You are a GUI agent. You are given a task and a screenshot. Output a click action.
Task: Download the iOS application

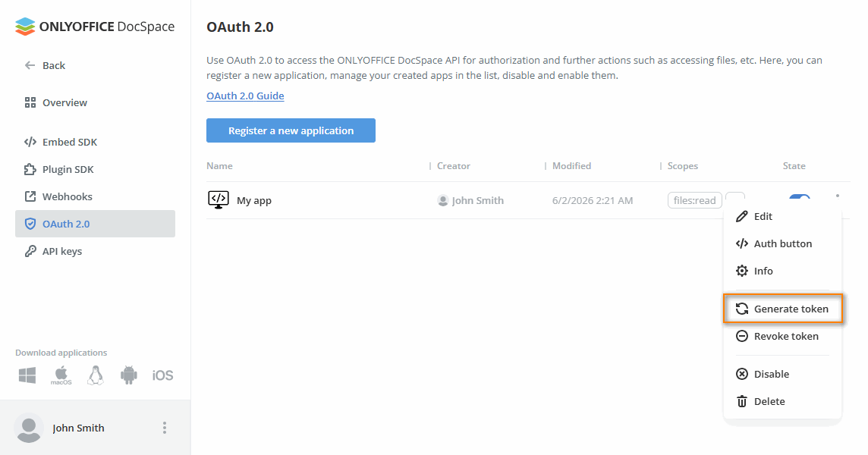pyautogui.click(x=162, y=375)
